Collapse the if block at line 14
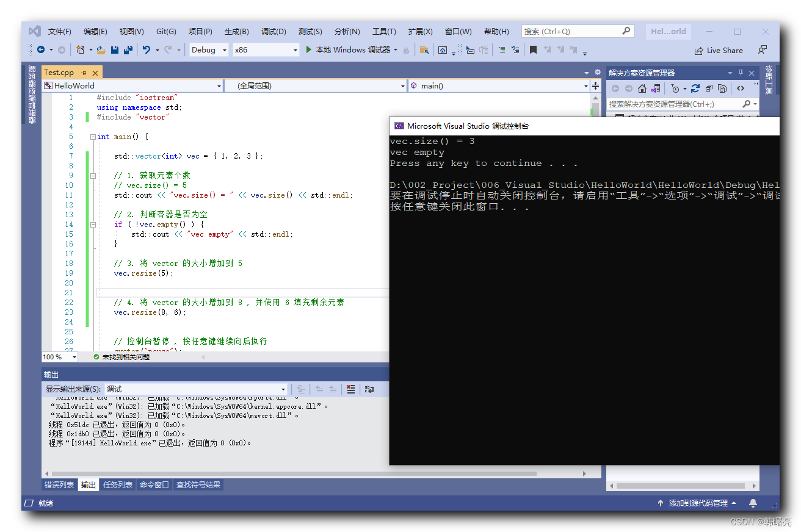 pos(93,225)
